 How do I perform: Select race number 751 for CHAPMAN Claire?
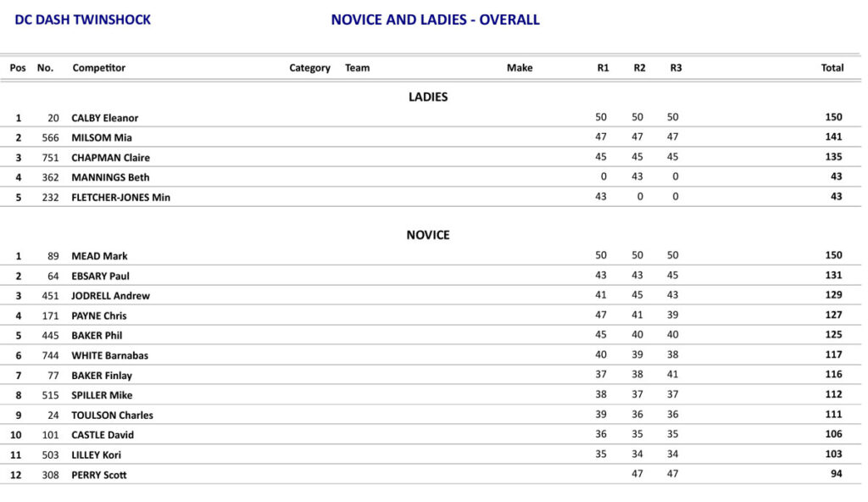pos(50,158)
